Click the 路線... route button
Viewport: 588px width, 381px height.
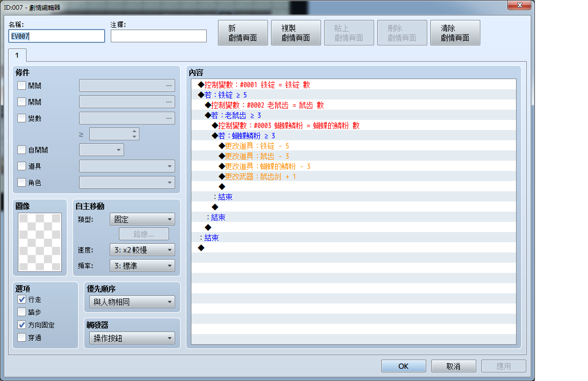coord(144,234)
